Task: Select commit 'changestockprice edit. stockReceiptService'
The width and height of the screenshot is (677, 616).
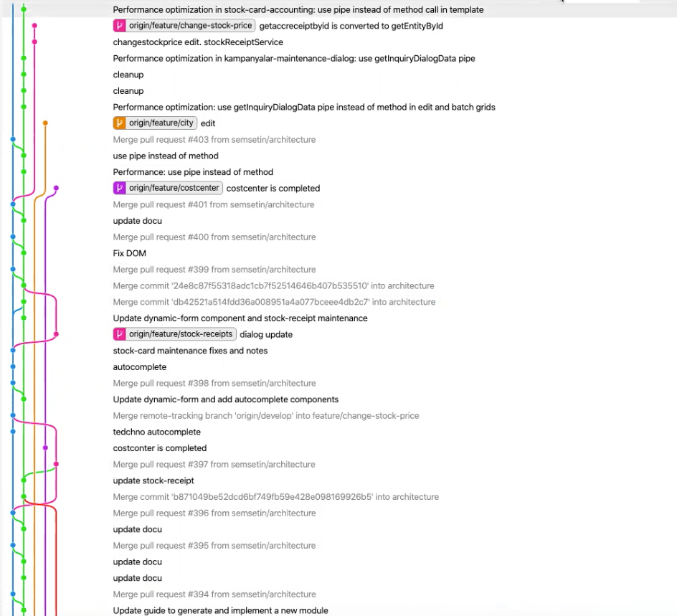Action: pyautogui.click(x=198, y=42)
